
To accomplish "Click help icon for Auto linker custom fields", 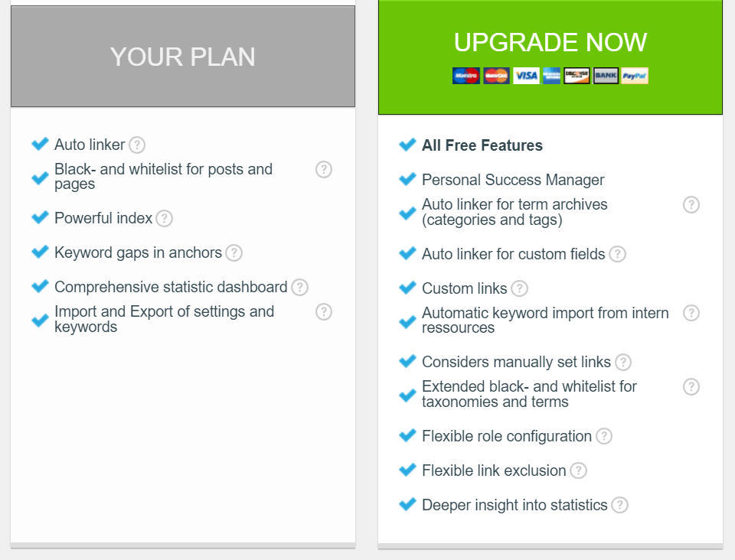I will point(617,254).
